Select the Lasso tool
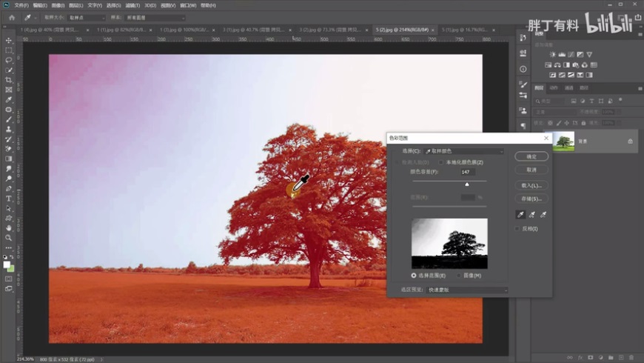 click(9, 60)
